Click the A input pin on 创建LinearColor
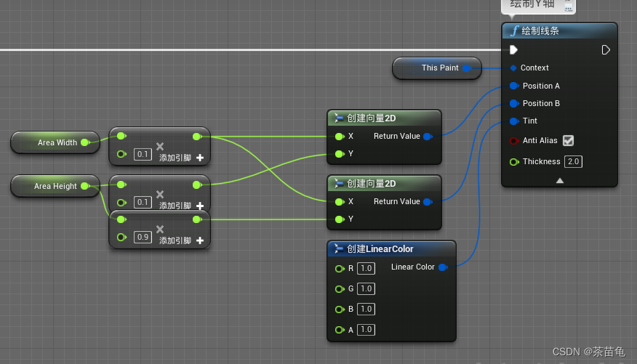Screen dimensions: 637x364 point(340,330)
